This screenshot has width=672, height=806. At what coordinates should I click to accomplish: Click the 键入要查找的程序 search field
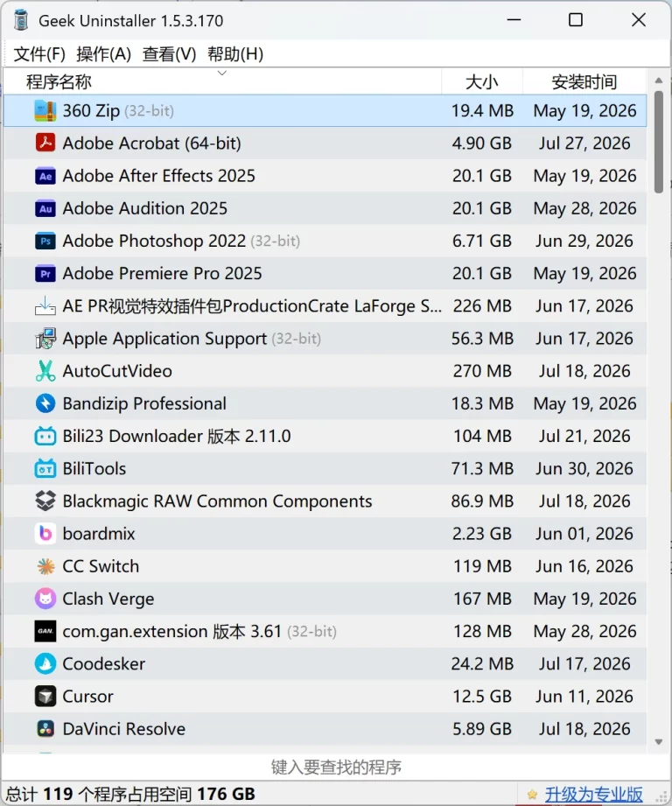pyautogui.click(x=336, y=767)
